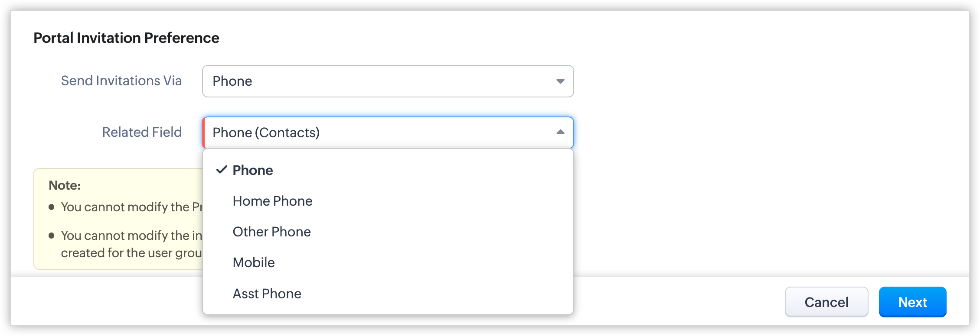Click the Send Invitations Via label
The height and width of the screenshot is (336, 980).
pos(121,81)
